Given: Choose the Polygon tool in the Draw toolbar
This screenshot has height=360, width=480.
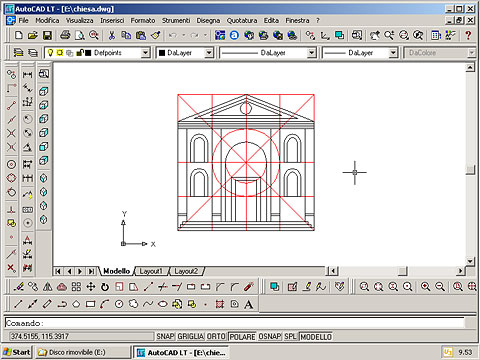Looking at the screenshot, I should coord(76,304).
